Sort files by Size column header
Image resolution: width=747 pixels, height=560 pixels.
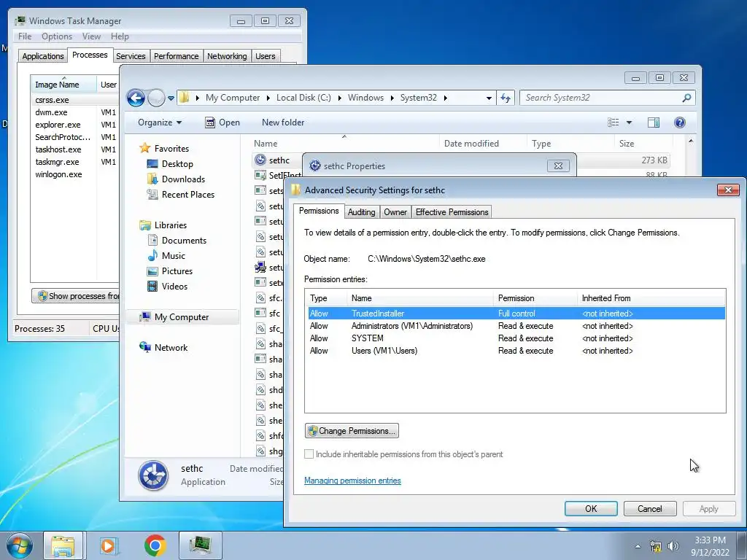(x=627, y=144)
